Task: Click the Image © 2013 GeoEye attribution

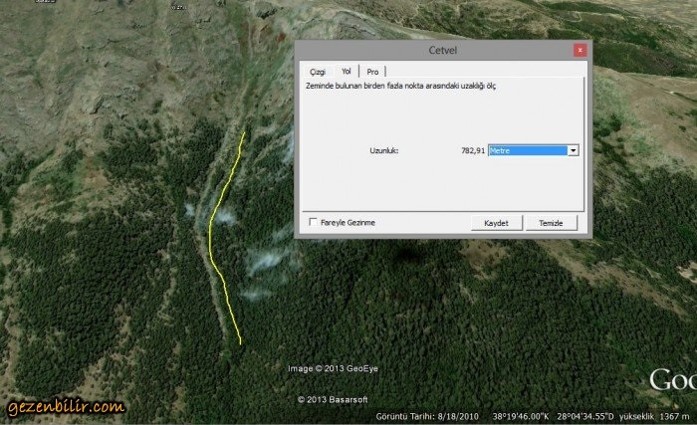Action: 333,369
